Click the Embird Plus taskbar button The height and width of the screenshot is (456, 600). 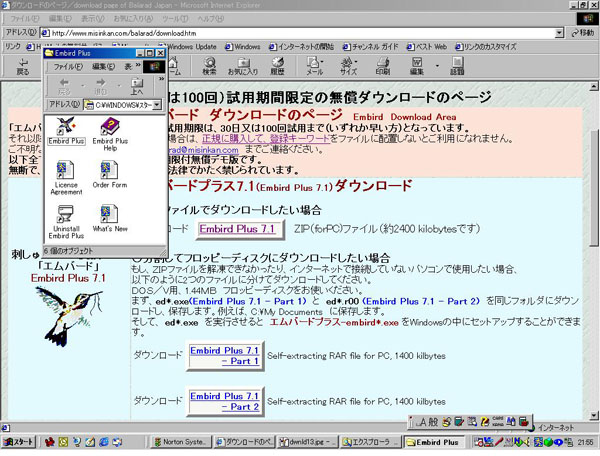(x=434, y=442)
